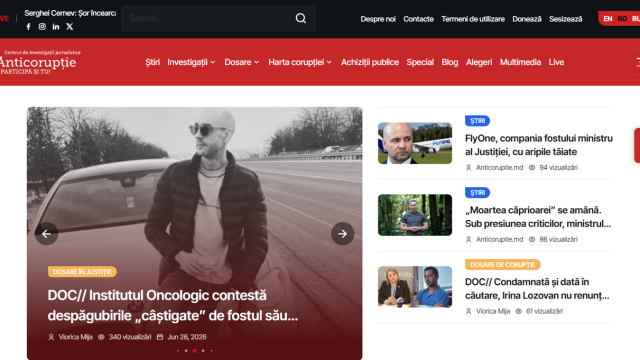Select the slider dot after the red one
640x360 pixels.
click(203, 351)
